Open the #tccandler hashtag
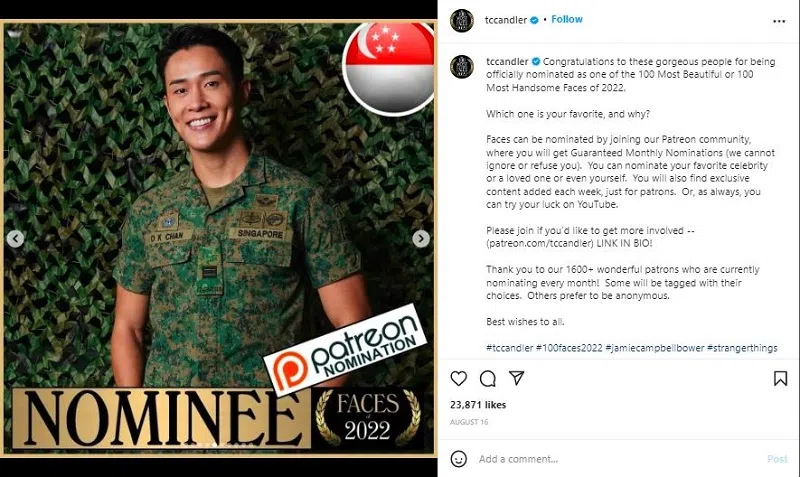 509,348
